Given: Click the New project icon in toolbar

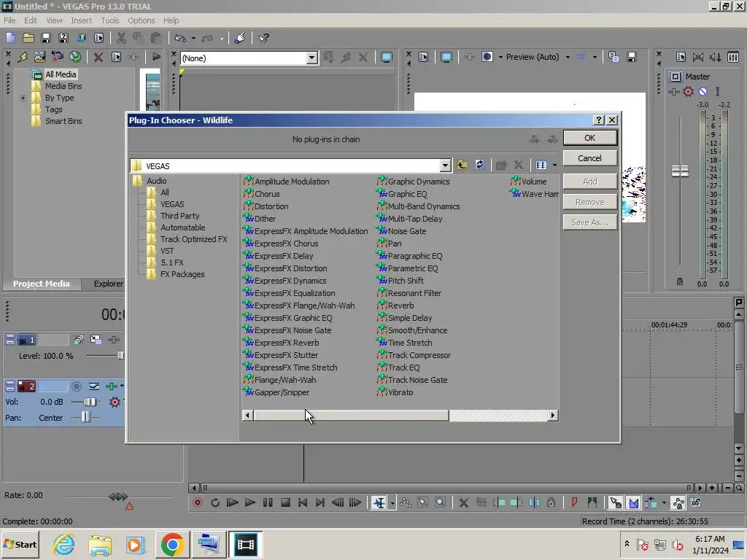Looking at the screenshot, I should tap(10, 38).
